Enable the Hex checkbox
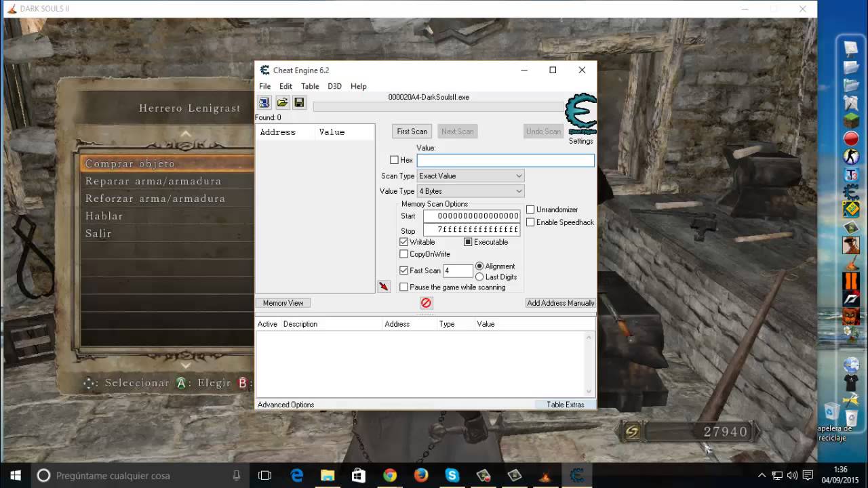Screen dimensions: 868x488 [394, 160]
